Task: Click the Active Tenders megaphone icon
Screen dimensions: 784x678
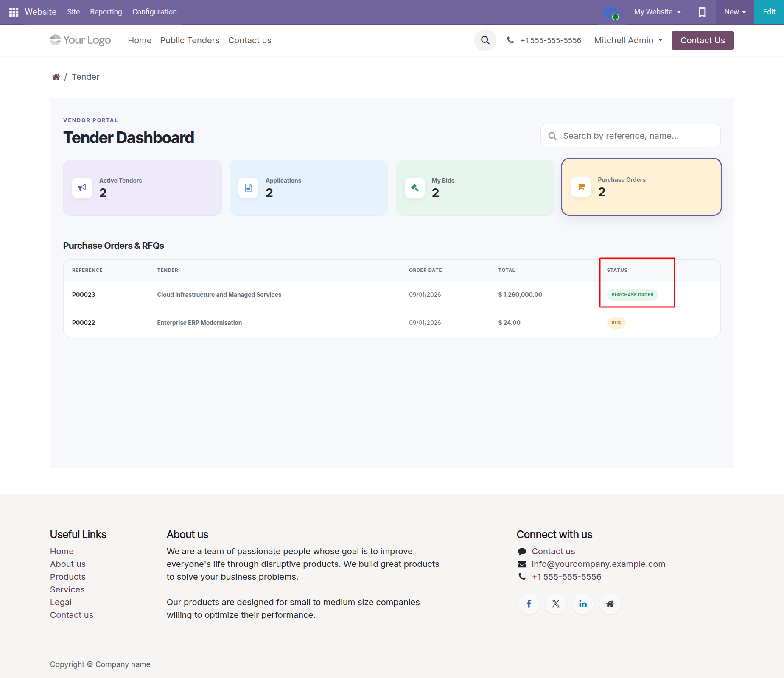Action: tap(82, 187)
